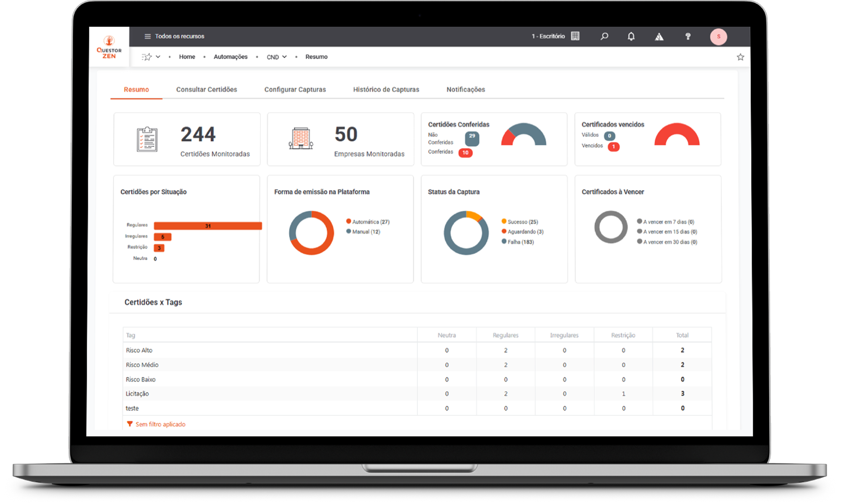Open help question mark icon

(x=688, y=37)
